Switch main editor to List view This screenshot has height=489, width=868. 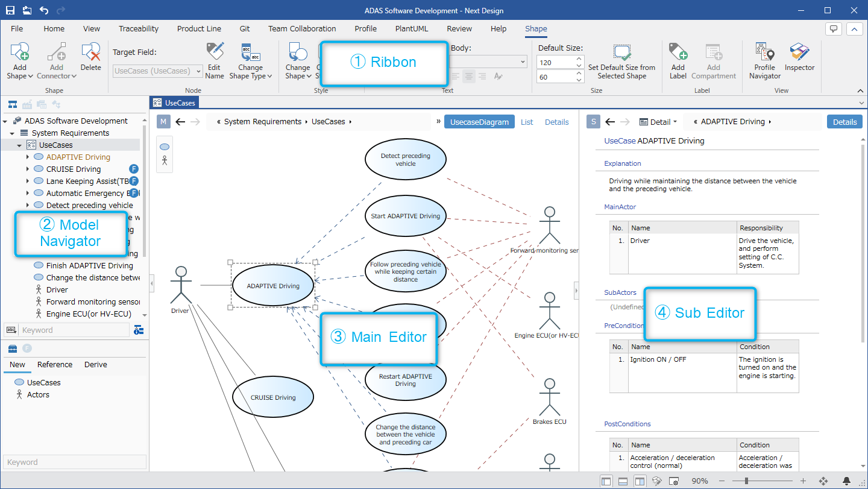(x=527, y=122)
